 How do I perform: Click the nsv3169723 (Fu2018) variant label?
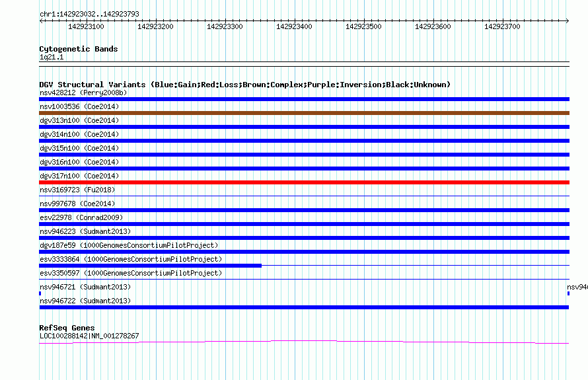tap(77, 190)
